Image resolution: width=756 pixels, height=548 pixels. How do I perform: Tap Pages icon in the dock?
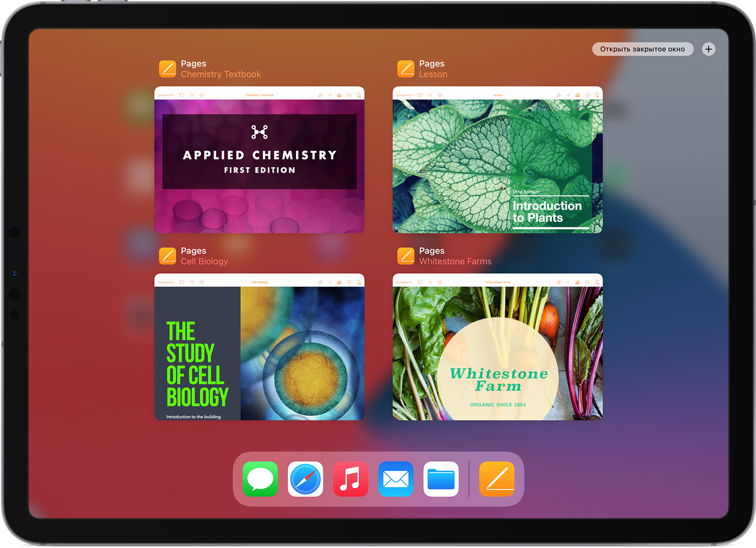497,479
